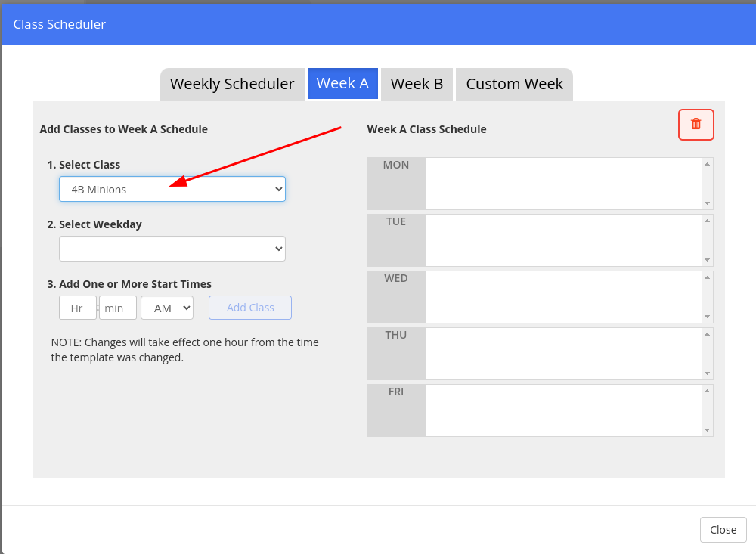The width and height of the screenshot is (756, 554).
Task: Click the TUE list scroll up arrow
Action: tap(708, 221)
